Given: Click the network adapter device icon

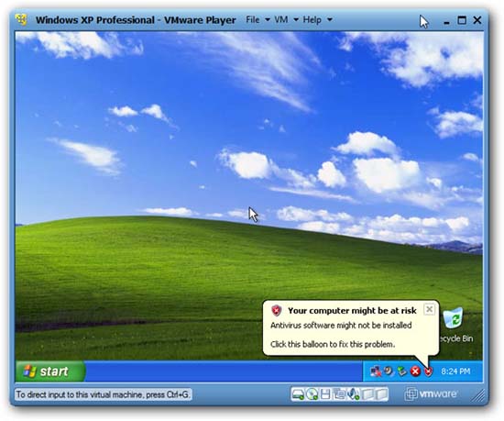Looking at the screenshot, I should (x=339, y=394).
